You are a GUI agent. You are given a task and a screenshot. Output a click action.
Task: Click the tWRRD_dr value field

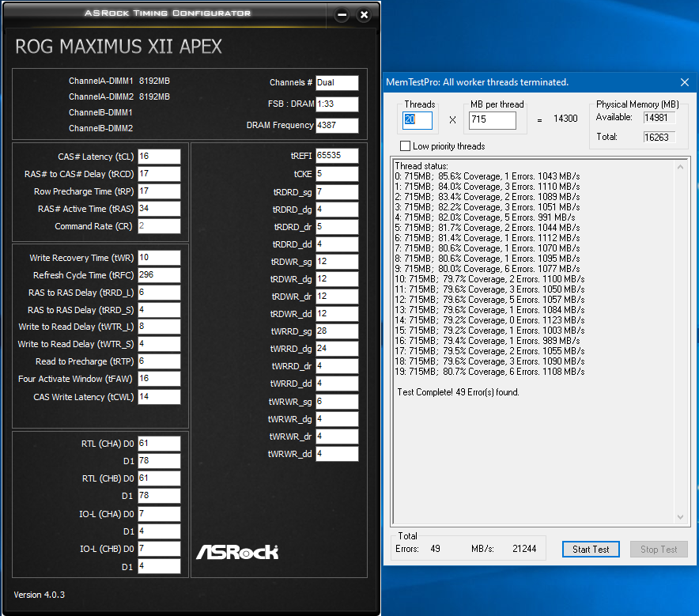tap(337, 366)
